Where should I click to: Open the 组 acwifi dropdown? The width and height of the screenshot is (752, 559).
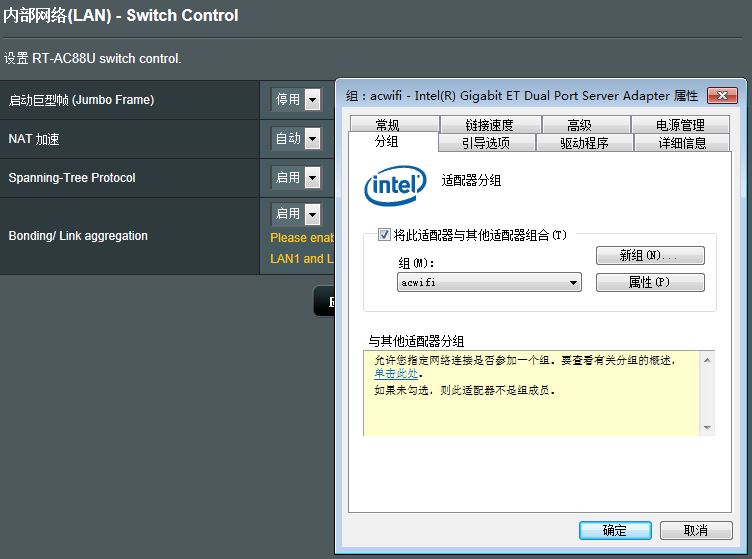(489, 282)
